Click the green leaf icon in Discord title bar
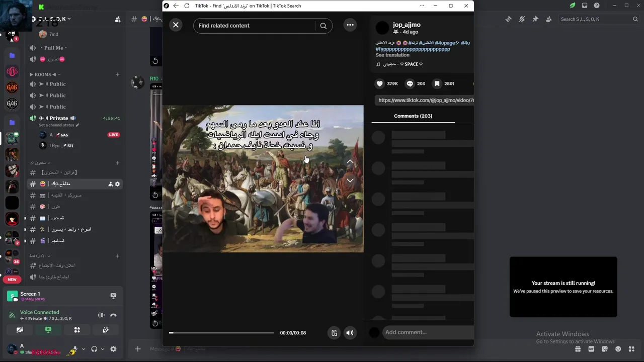 point(573,6)
